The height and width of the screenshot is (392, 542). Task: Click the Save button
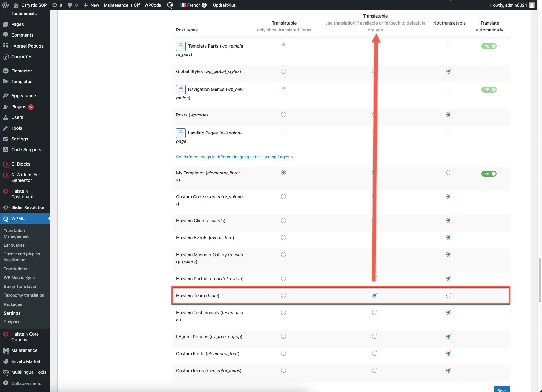coord(502,390)
